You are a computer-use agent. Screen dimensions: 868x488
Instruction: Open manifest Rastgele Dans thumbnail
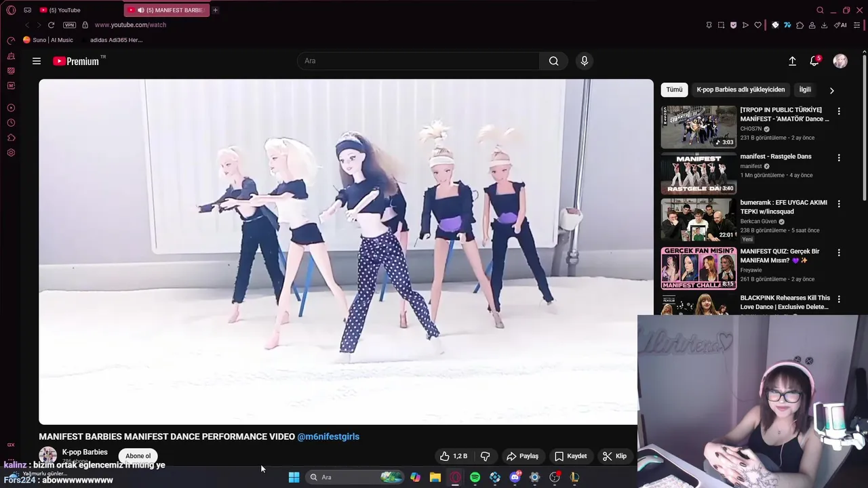tap(698, 174)
